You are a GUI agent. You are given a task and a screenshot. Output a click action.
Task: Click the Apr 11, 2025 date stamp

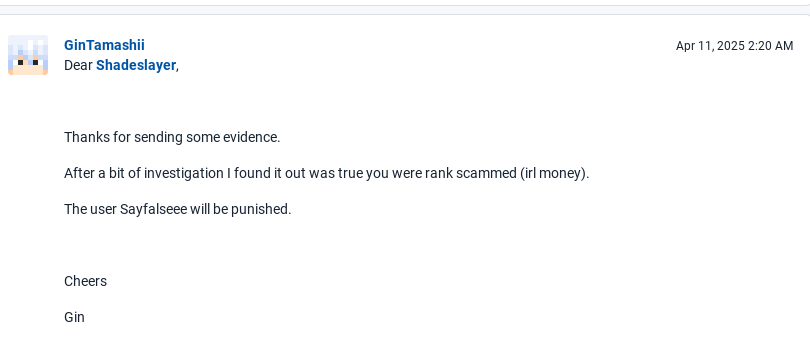[x=710, y=46]
